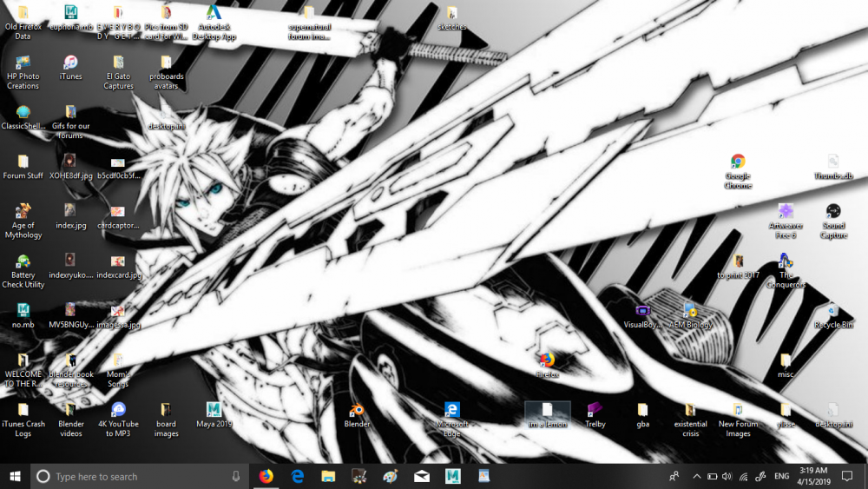Open Battery Check Utility
This screenshot has height=489, width=868.
click(x=23, y=270)
